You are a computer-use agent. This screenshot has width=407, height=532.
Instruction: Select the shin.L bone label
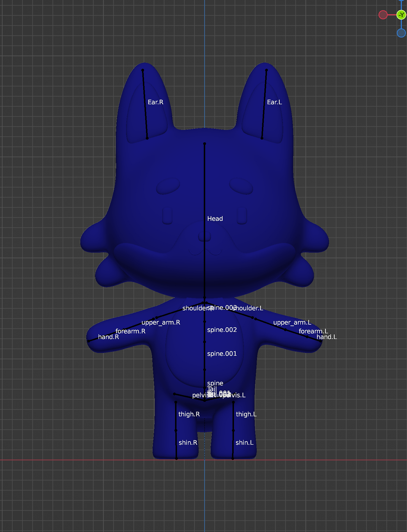coord(245,442)
